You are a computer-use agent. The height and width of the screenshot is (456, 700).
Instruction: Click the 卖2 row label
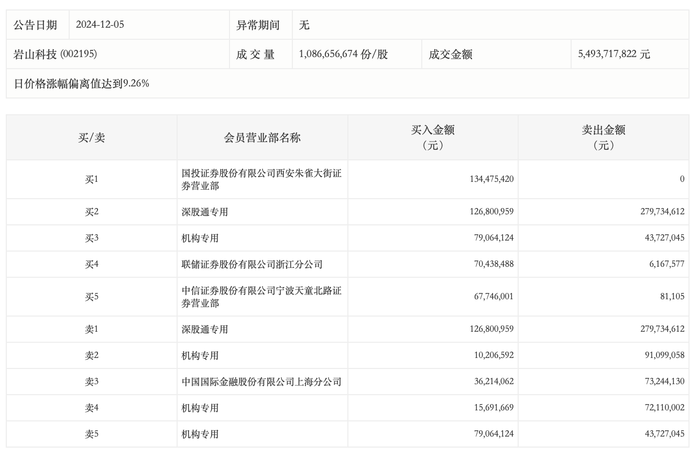click(x=92, y=356)
